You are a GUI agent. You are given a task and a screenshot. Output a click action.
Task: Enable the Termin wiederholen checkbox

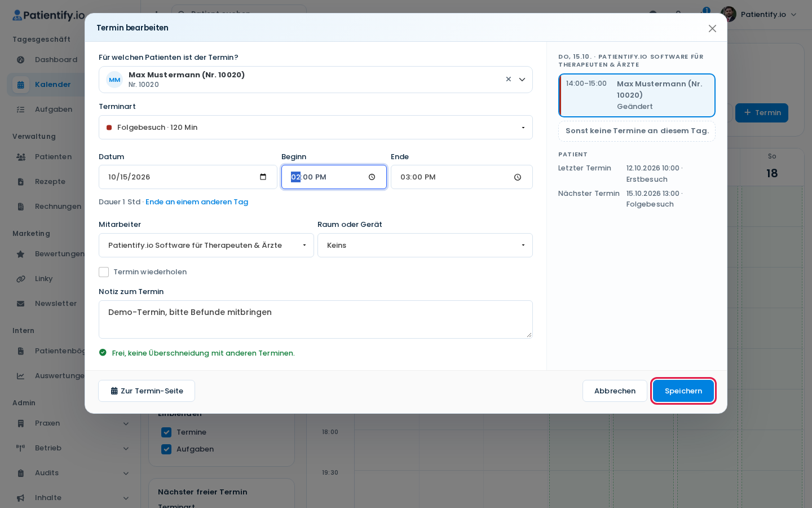(x=104, y=272)
